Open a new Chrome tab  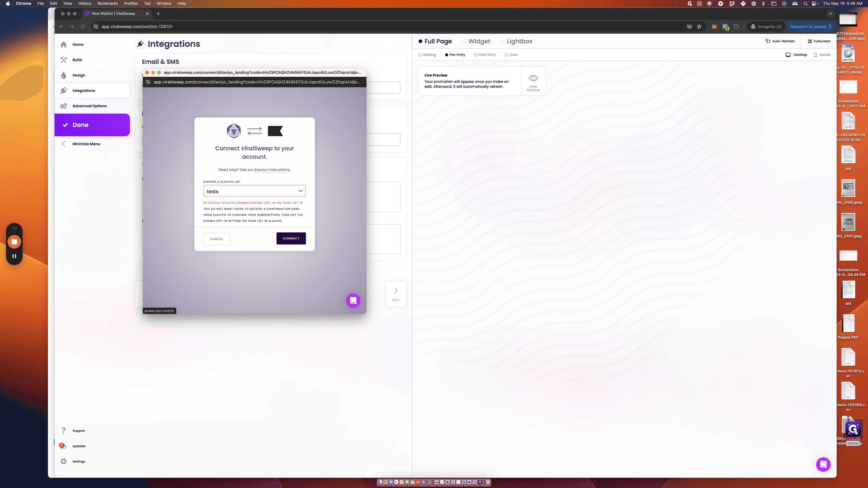point(158,14)
